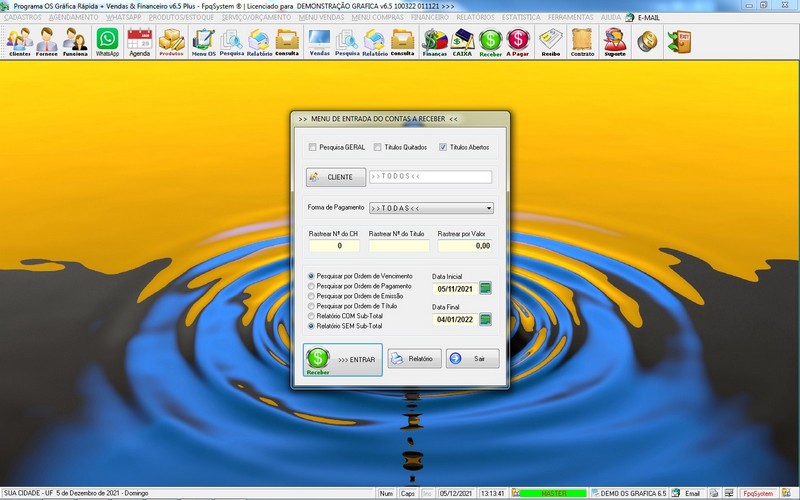This screenshot has width=800, height=500.
Task: Open the Finanças toolbar icon
Action: point(434,41)
